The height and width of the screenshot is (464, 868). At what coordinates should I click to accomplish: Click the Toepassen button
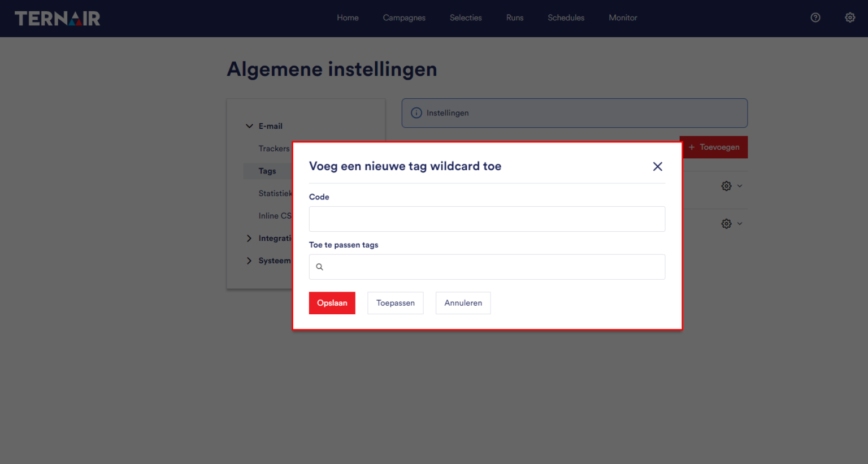[396, 303]
